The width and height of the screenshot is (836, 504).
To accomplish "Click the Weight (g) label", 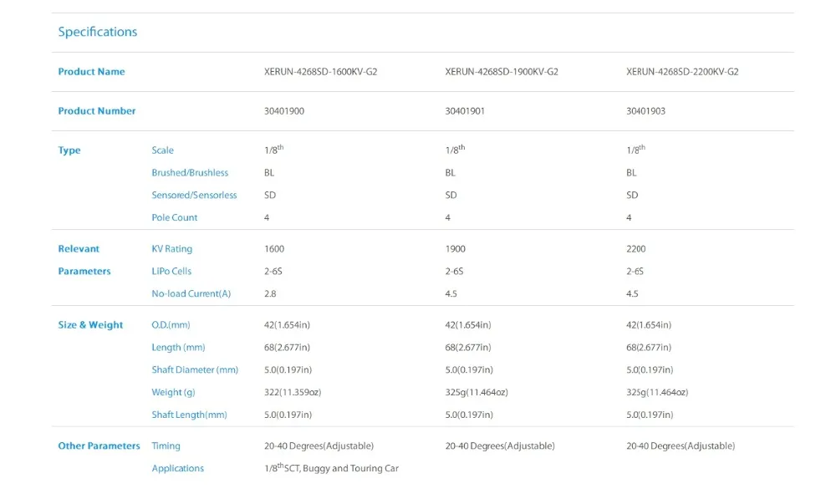I will click(173, 392).
